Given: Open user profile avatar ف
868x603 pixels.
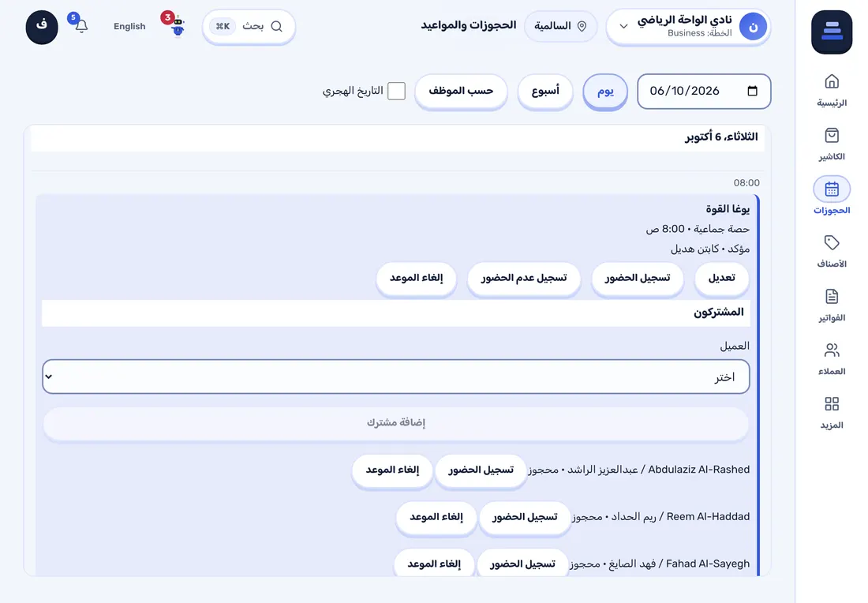Looking at the screenshot, I should coord(42,27).
